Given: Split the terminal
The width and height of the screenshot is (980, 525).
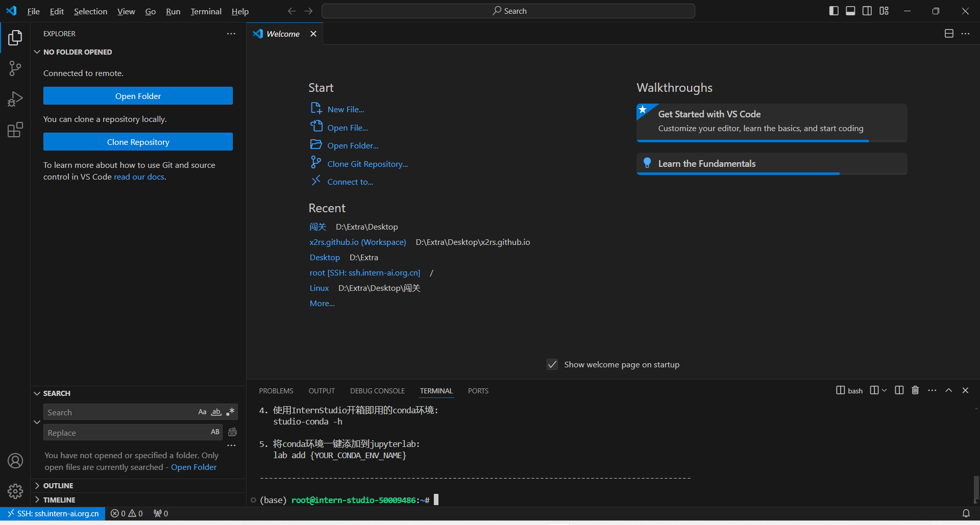Looking at the screenshot, I should click(x=899, y=390).
